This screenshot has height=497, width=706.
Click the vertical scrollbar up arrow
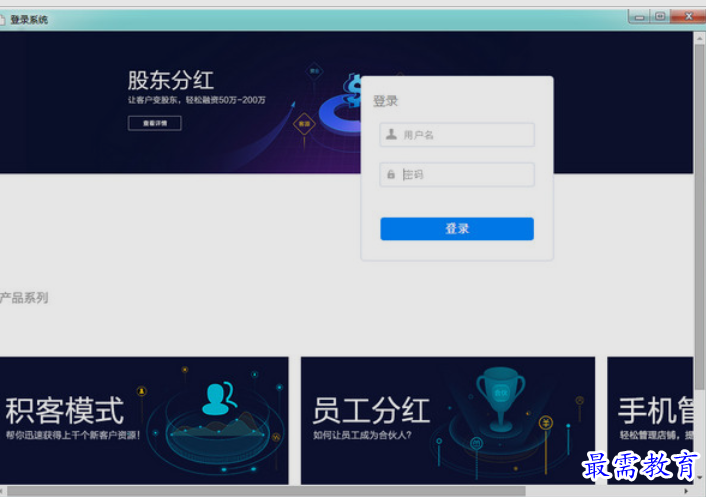699,39
